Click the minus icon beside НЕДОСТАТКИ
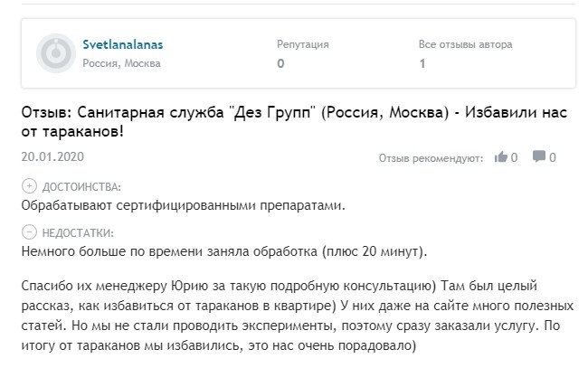The height and width of the screenshot is (387, 588). click(x=29, y=231)
